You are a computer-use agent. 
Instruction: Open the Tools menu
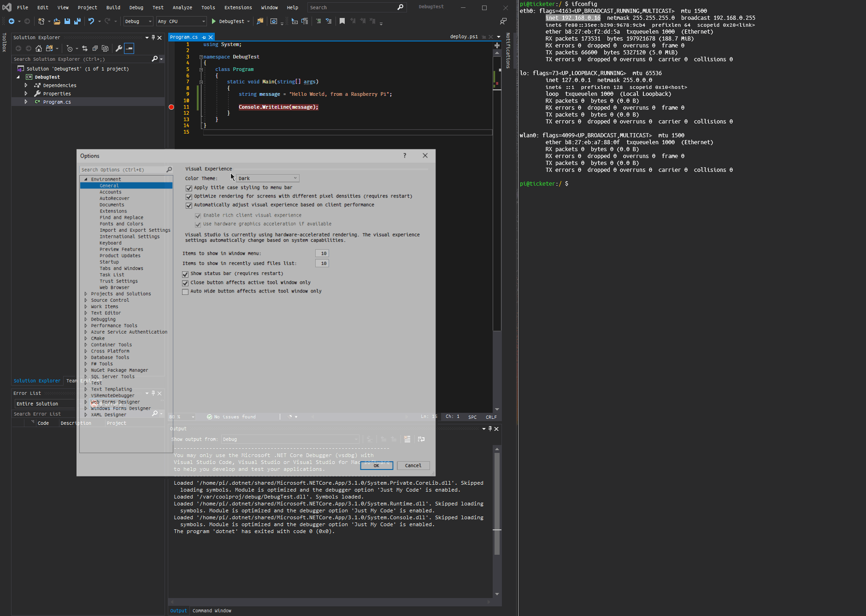point(208,7)
